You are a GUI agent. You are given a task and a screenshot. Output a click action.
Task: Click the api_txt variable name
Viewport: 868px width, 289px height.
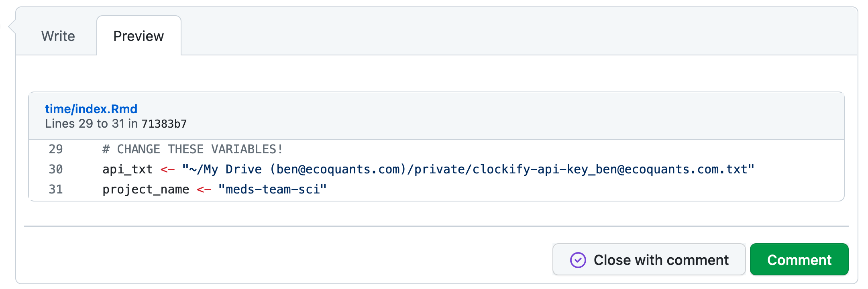128,169
